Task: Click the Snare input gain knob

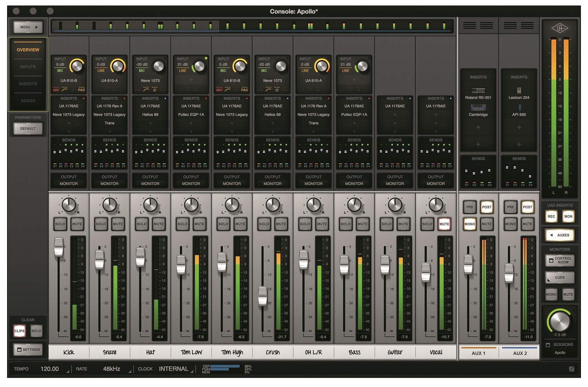Action: coord(118,66)
